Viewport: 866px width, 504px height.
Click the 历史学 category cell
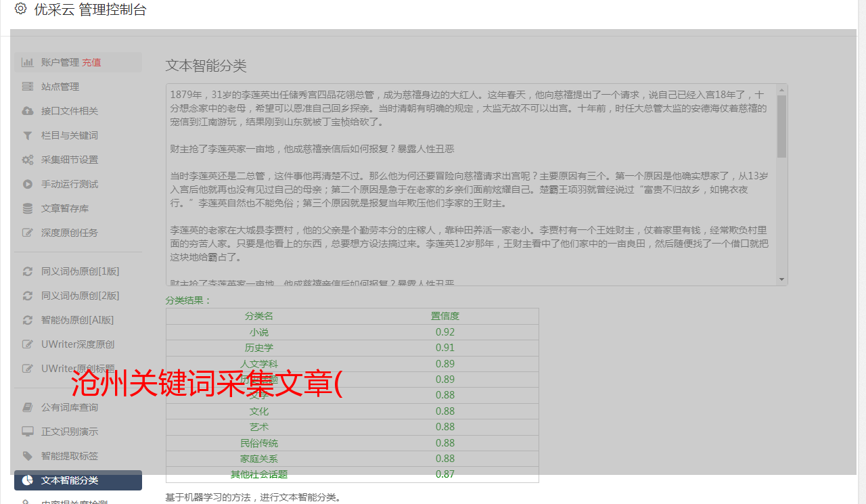pyautogui.click(x=259, y=348)
